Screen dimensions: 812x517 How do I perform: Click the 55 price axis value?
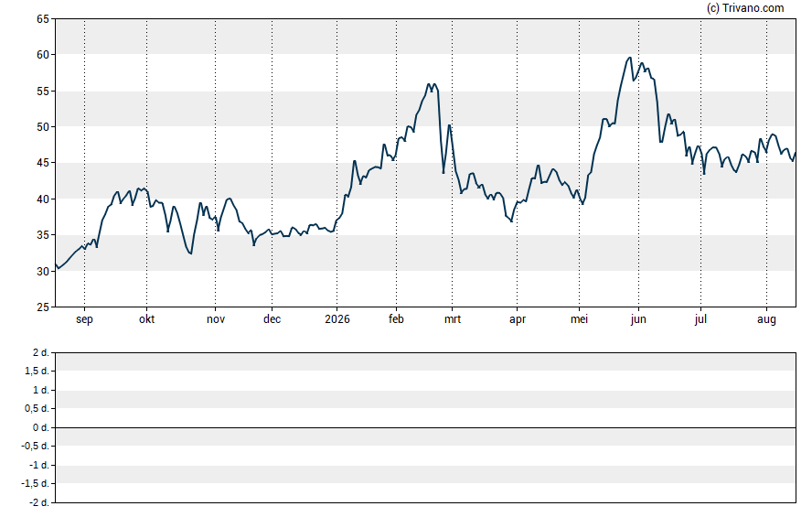[x=43, y=92]
